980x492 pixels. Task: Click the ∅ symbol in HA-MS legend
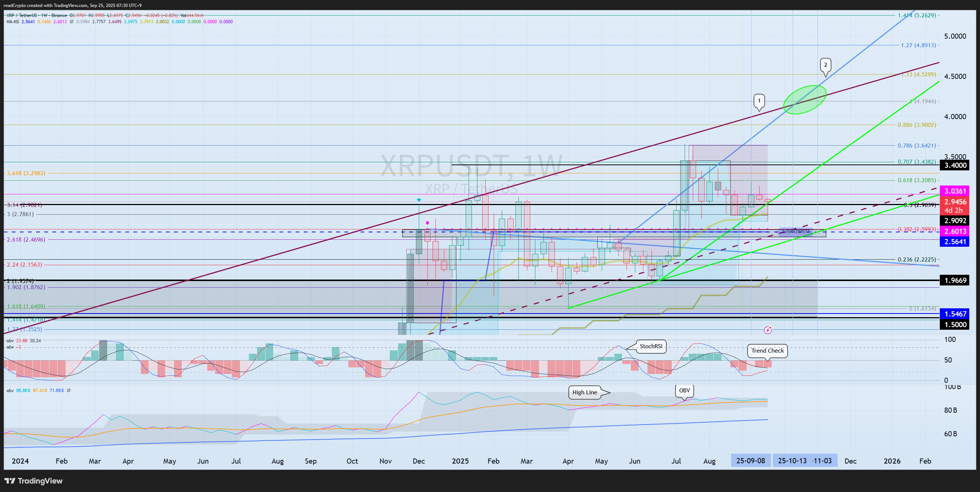pos(72,22)
